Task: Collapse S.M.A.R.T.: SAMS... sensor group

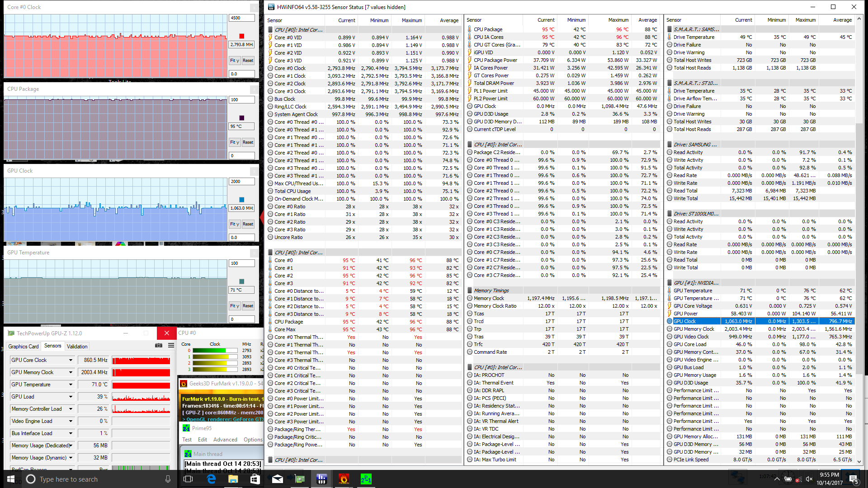Action: 670,29
